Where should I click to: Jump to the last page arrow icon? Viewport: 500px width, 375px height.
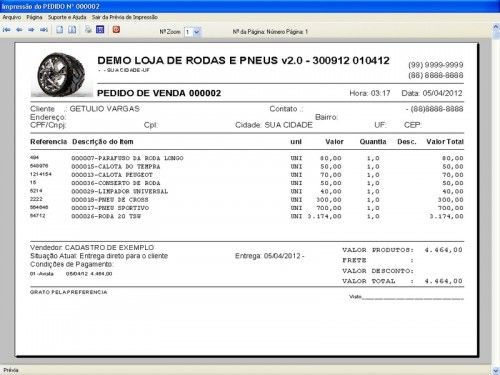pos(44,30)
